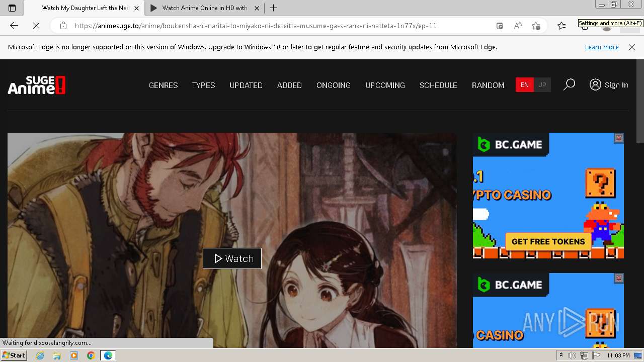Open the TYPES menu

coord(203,85)
